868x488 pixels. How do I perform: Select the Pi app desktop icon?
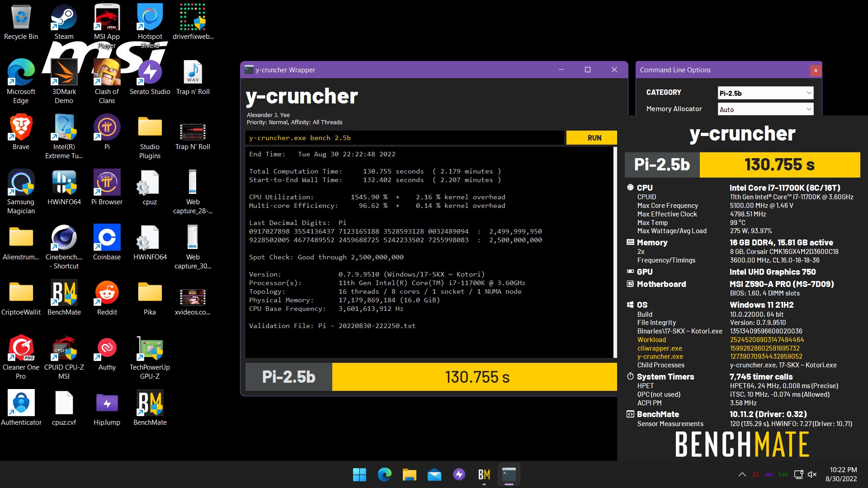click(x=107, y=133)
